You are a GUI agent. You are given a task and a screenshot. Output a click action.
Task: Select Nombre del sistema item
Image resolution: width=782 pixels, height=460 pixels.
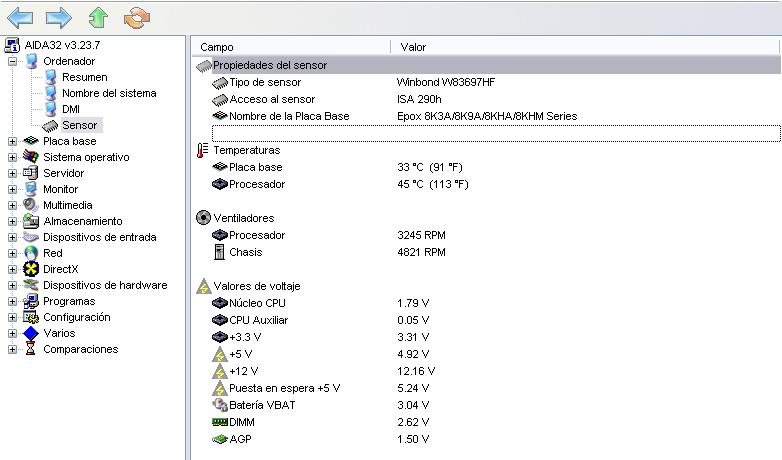point(109,93)
